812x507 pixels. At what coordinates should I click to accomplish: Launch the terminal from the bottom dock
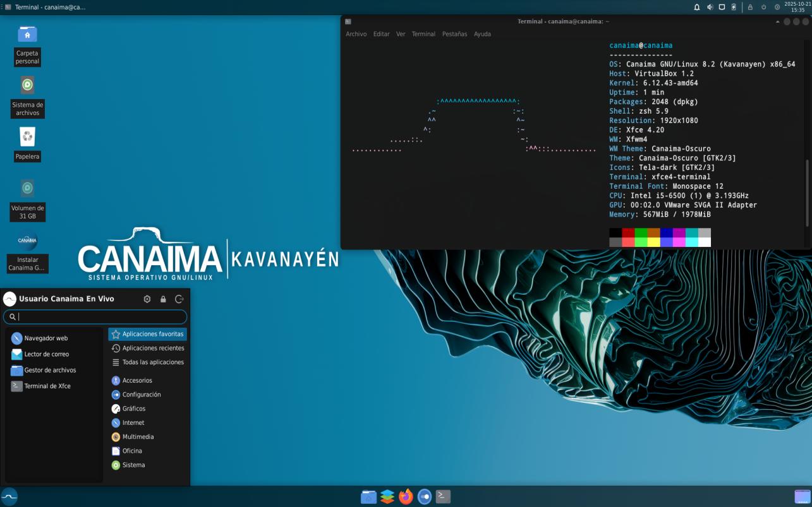click(444, 497)
